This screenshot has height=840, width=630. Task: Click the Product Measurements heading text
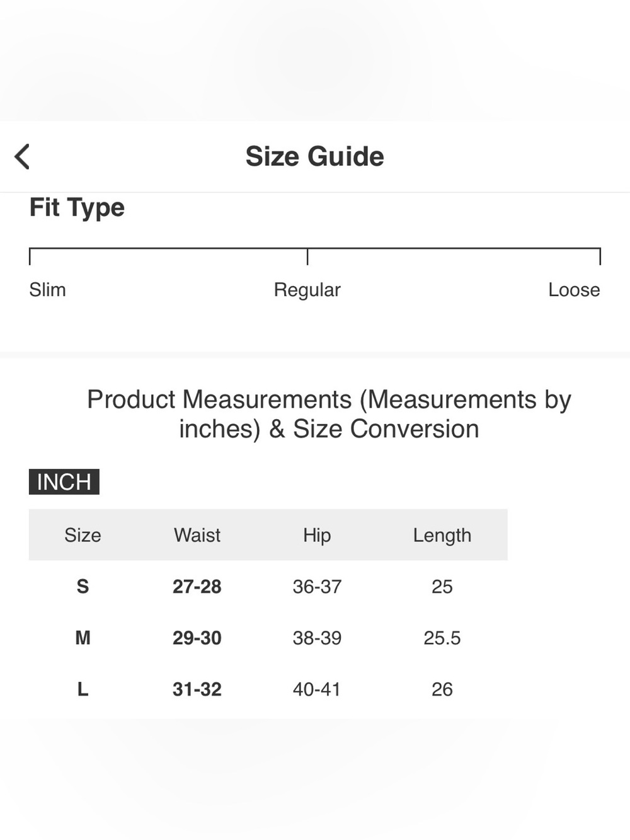click(x=329, y=414)
